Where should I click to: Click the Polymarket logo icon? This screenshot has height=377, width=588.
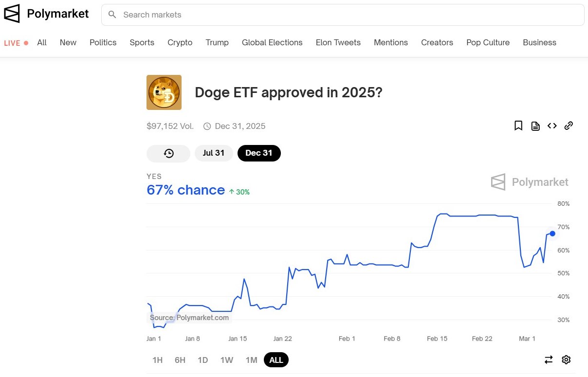click(12, 14)
